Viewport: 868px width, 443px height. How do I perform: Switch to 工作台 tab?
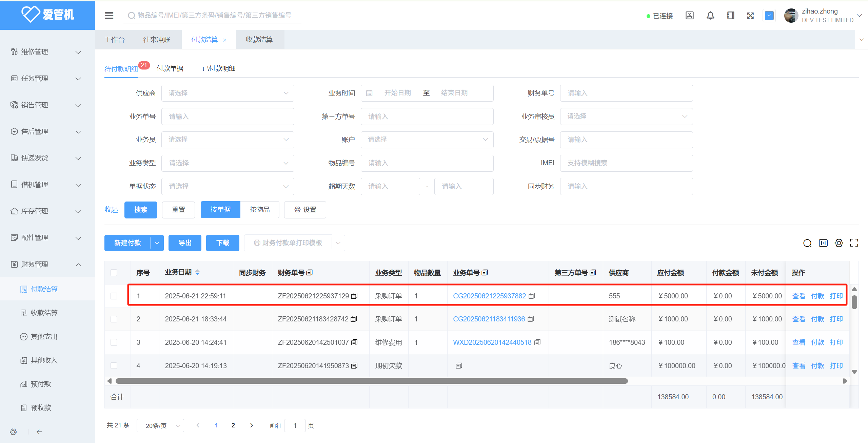coord(115,40)
